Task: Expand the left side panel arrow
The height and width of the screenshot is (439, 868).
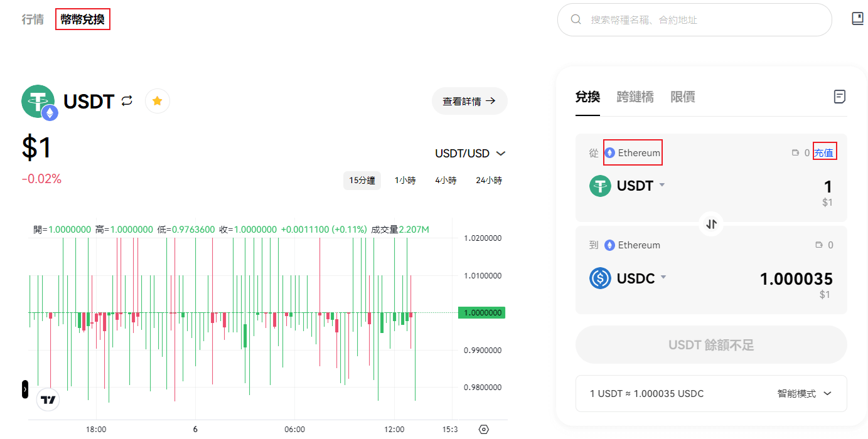Action: [25, 389]
